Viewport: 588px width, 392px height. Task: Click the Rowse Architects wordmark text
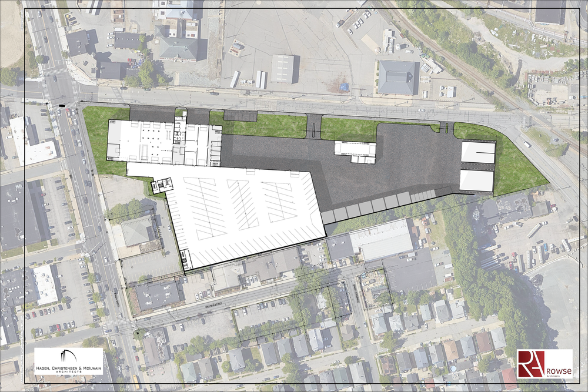pyautogui.click(x=559, y=371)
